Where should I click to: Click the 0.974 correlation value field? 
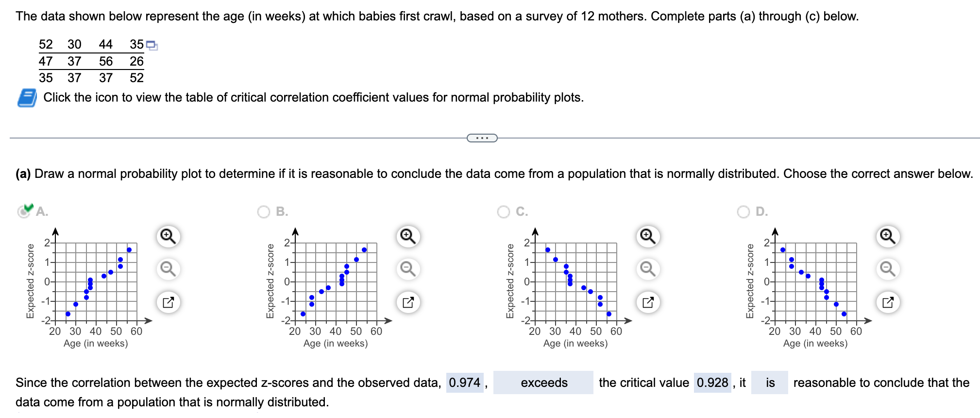465,383
